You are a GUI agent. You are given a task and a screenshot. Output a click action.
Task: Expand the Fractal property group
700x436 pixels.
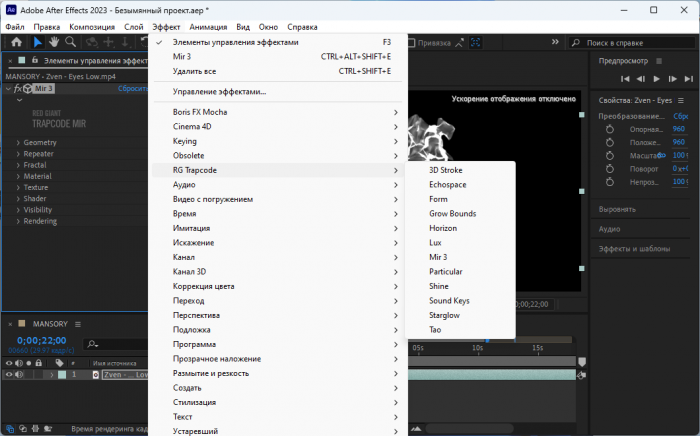pyautogui.click(x=18, y=165)
